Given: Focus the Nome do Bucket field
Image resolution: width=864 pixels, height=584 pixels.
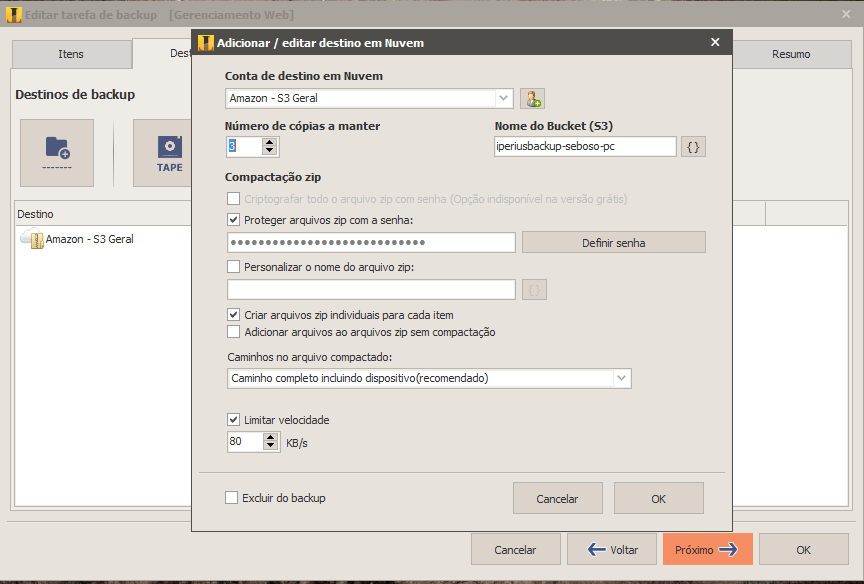Looking at the screenshot, I should click(585, 147).
